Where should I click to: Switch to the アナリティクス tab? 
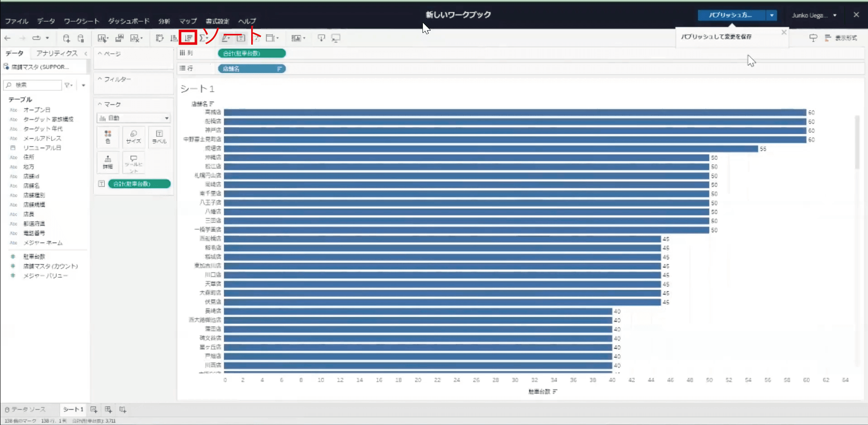57,53
